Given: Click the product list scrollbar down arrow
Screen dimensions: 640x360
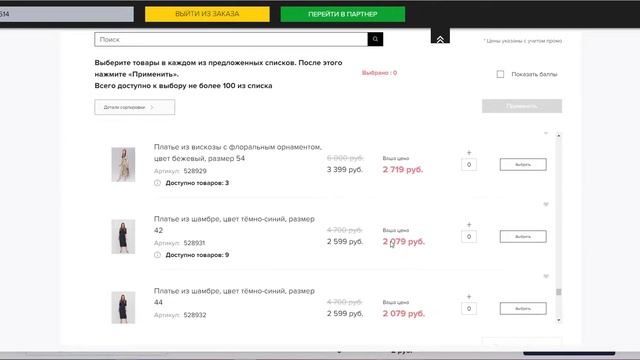Looking at the screenshot, I should coord(559,320).
